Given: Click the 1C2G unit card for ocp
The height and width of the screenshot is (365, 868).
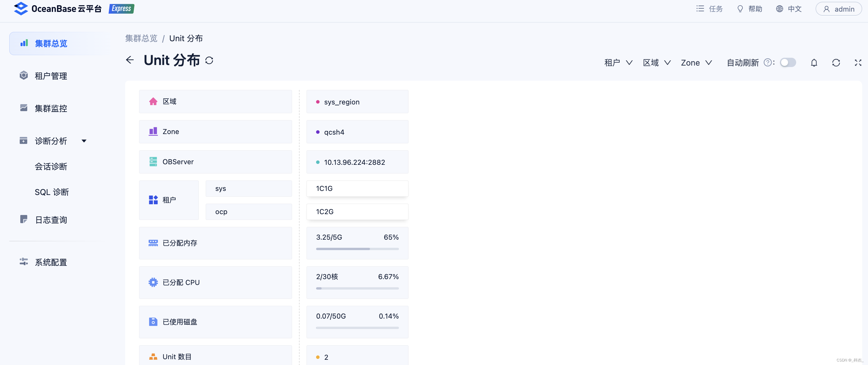Looking at the screenshot, I should pos(357,212).
